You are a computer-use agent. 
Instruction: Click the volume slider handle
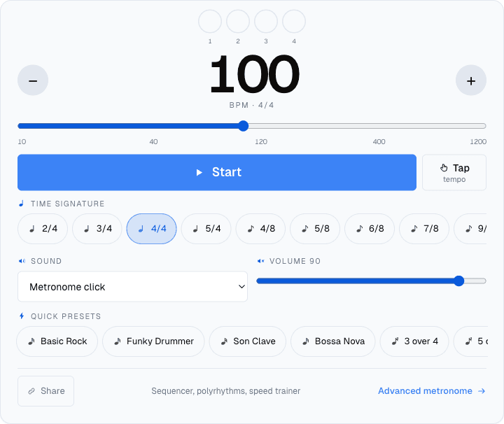pos(459,281)
